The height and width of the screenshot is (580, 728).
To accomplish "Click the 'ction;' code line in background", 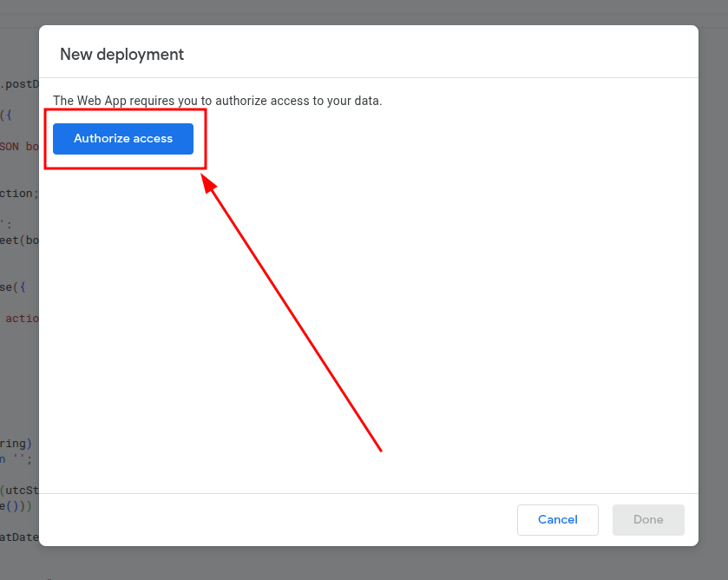I will (19, 193).
